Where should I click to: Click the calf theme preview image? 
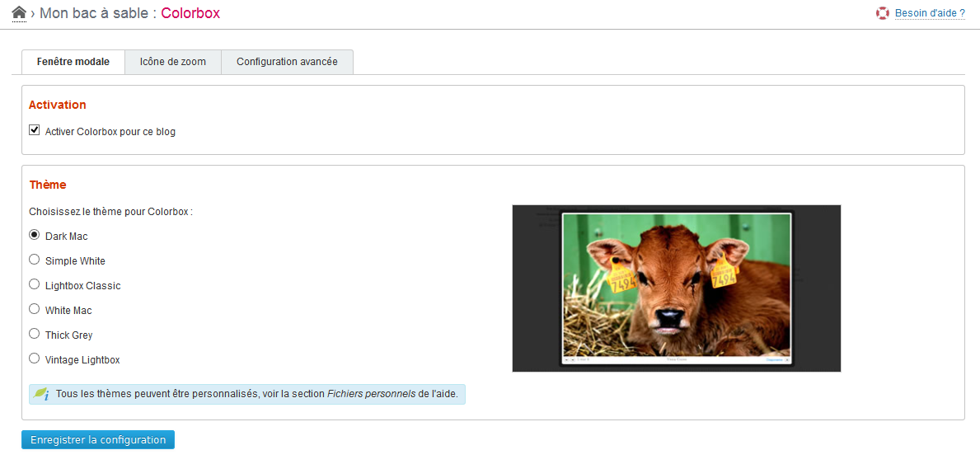676,288
